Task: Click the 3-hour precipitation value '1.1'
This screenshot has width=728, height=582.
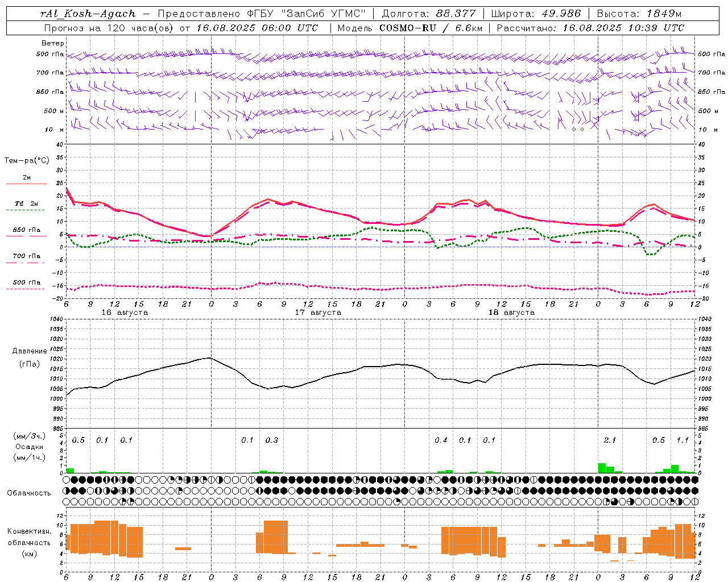Action: click(x=682, y=440)
